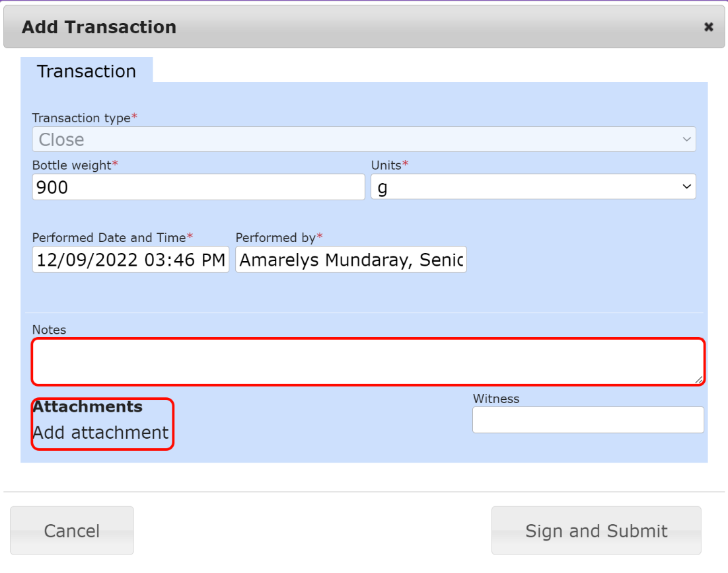Image resolution: width=728 pixels, height=573 pixels.
Task: Click the Transaction type label
Action: (81, 118)
